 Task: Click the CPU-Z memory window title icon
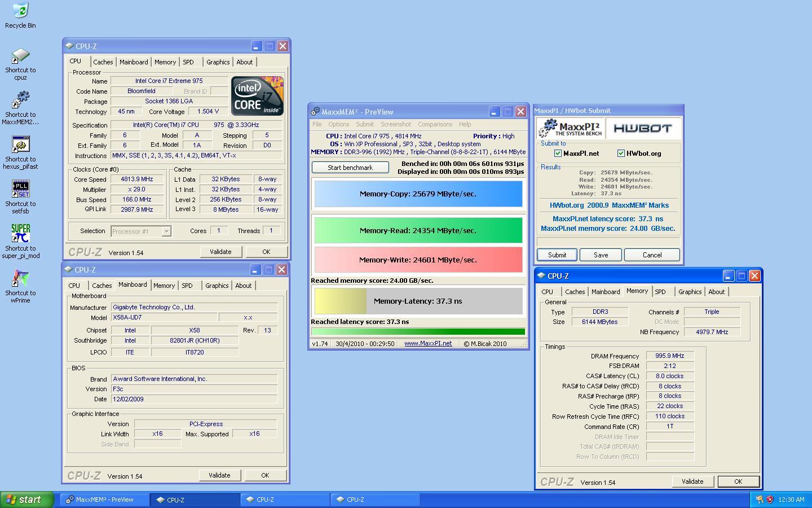tap(541, 276)
